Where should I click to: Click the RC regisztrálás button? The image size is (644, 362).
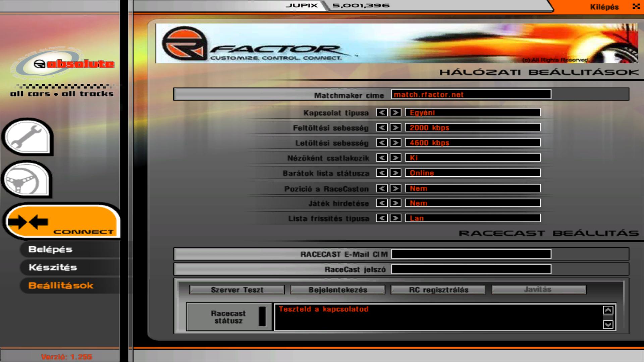(438, 290)
